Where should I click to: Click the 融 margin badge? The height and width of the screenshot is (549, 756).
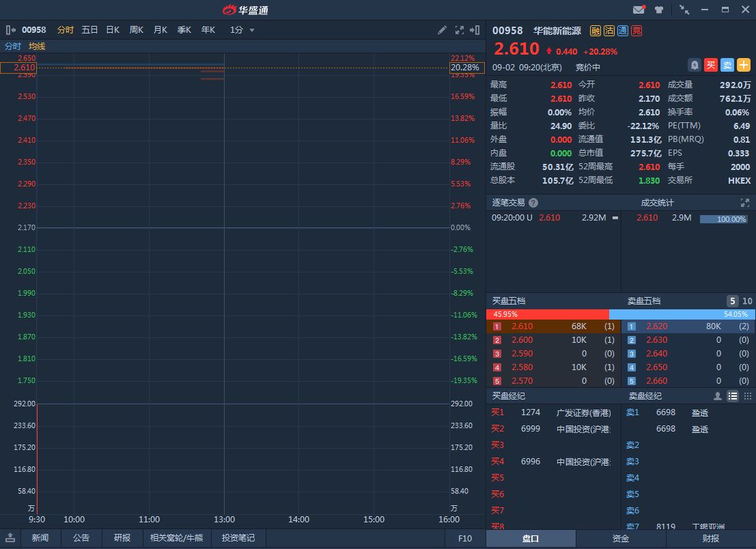tap(596, 31)
